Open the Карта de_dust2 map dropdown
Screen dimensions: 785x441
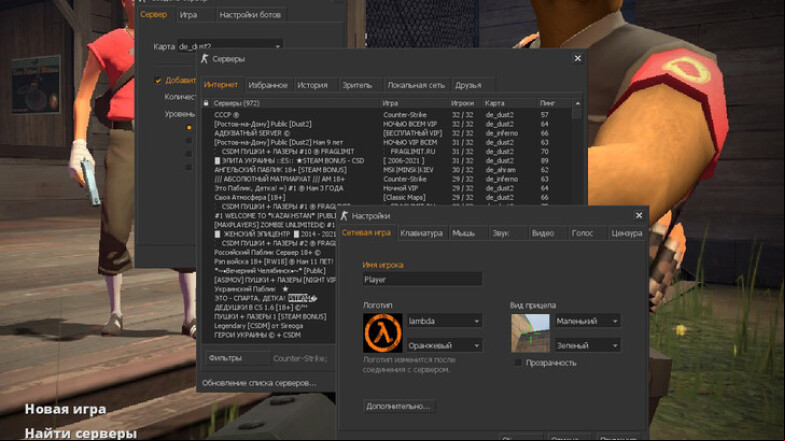[229, 46]
